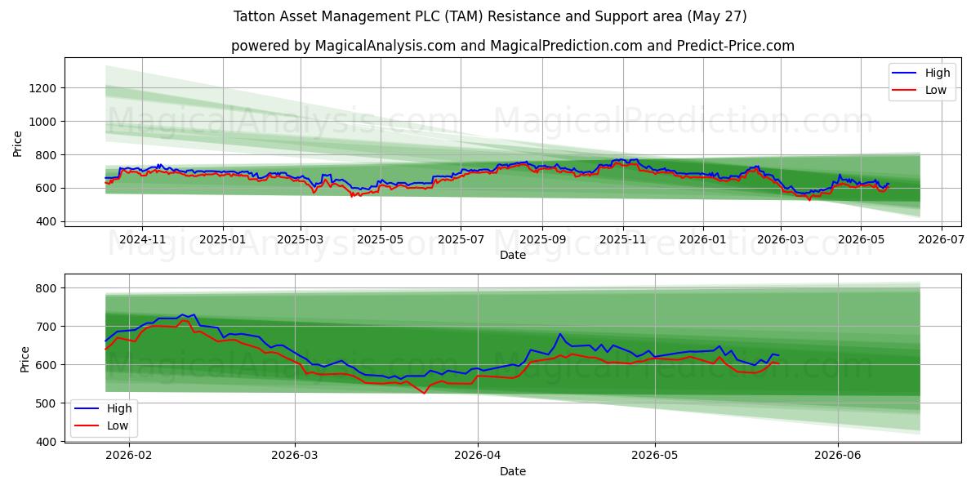The image size is (980, 490).
Task: Click the 2025-05 date tick label
Action: coord(381,240)
